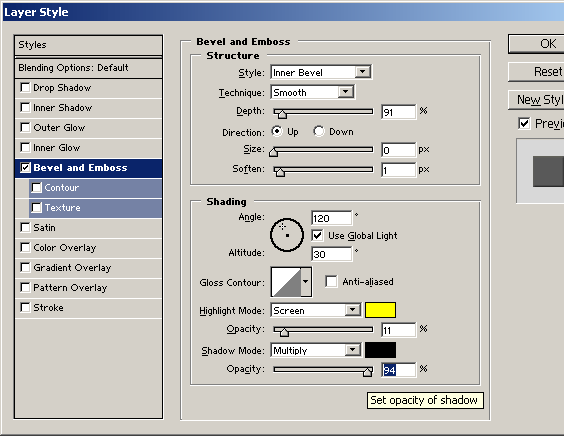Toggle the Use Global Light checkbox
Viewport: 564px width, 436px height.
coord(317,236)
